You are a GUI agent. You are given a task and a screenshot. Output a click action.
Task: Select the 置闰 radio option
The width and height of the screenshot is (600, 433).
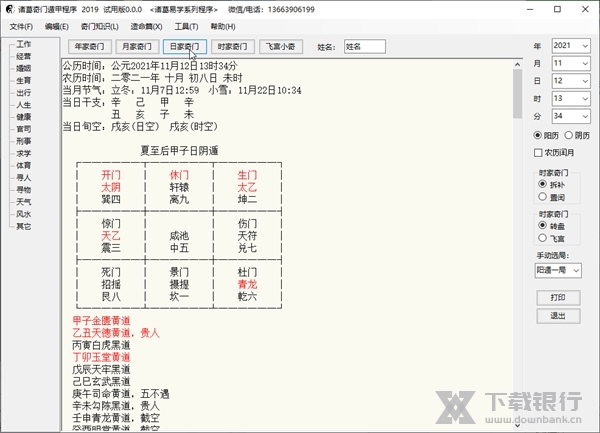point(551,197)
